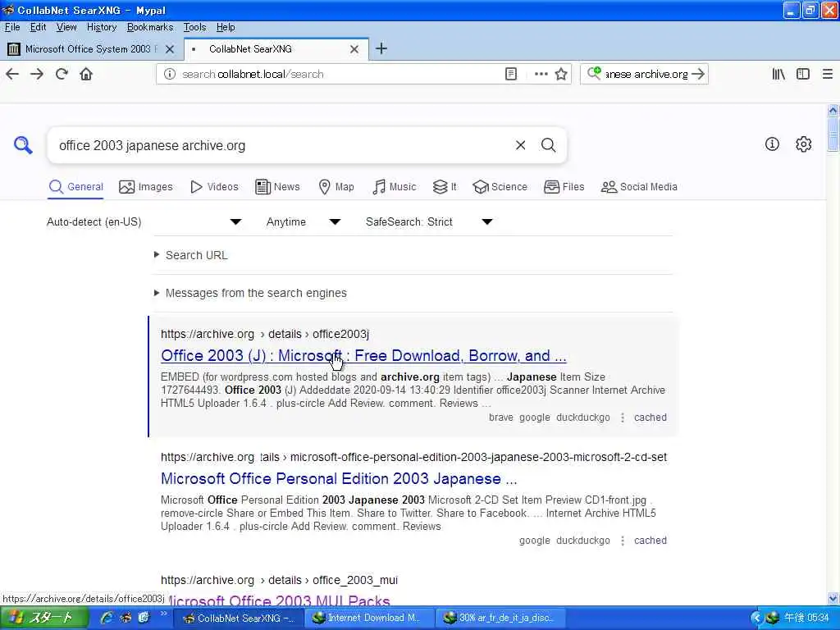Open more options dots for Personal Edition result
Screen dimensions: 840x630
(x=622, y=541)
